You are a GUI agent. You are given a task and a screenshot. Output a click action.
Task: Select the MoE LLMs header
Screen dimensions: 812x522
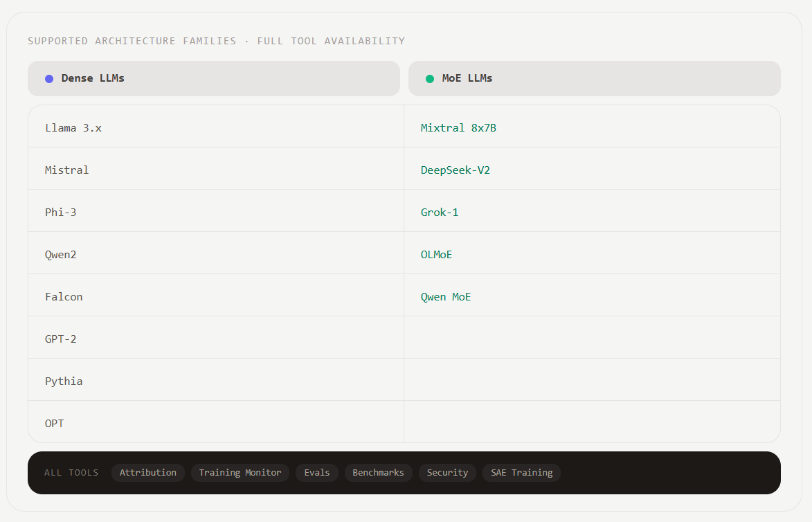pos(595,78)
